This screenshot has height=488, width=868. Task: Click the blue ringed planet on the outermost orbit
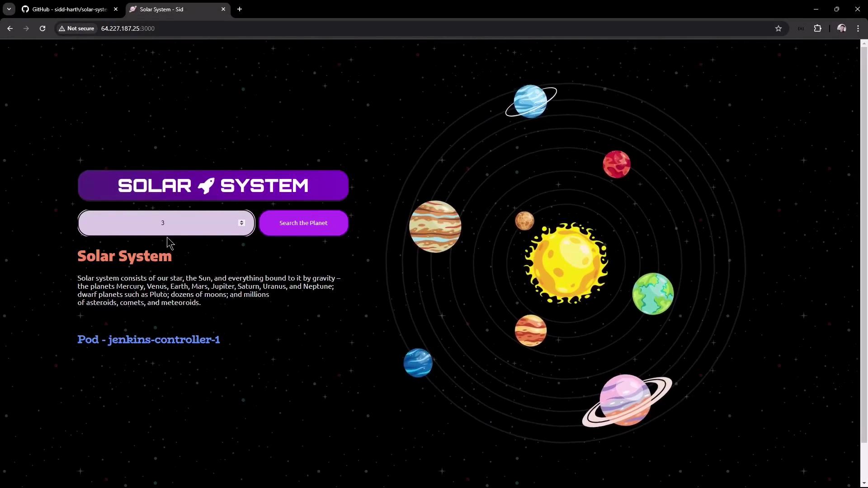(x=531, y=101)
